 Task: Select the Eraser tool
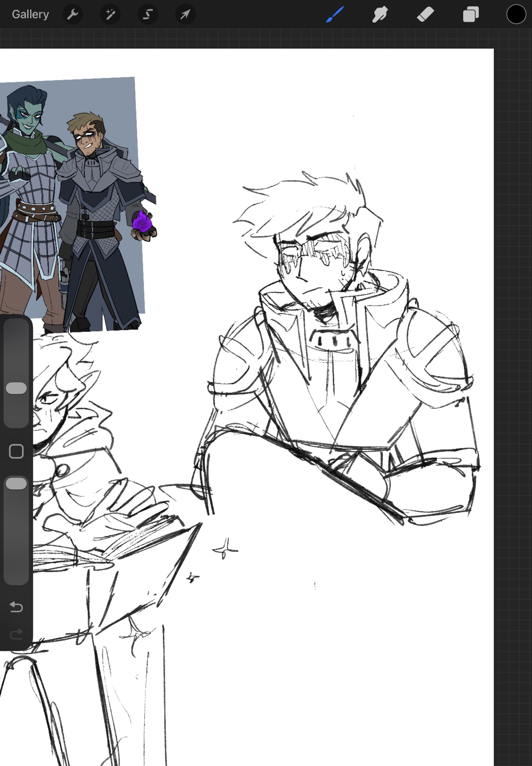425,15
